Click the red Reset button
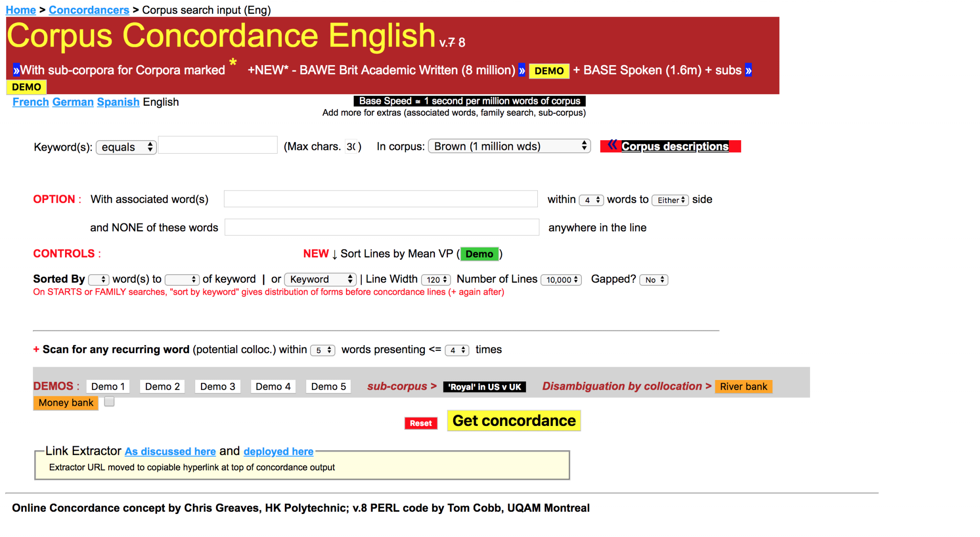 pos(421,423)
